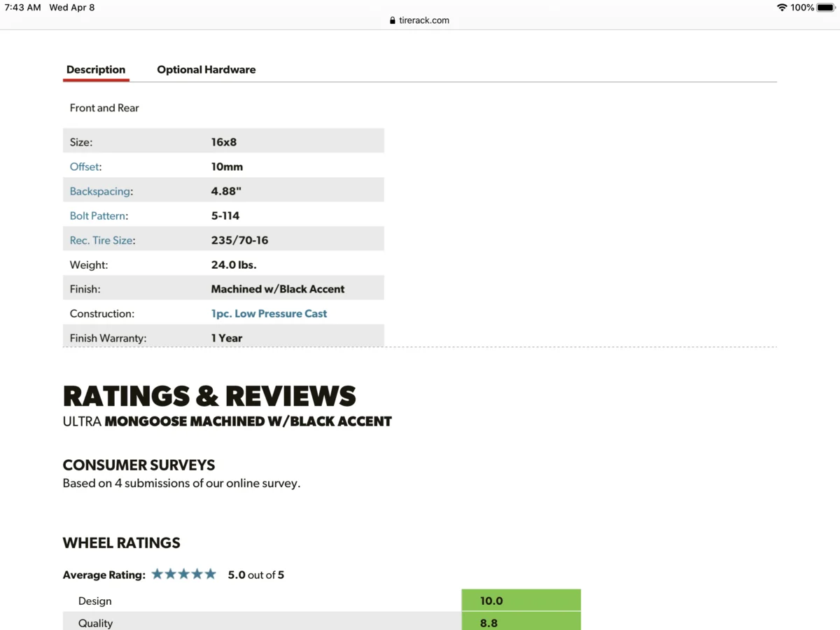Screen dimensions: 840x630
Task: Click the Design rating label
Action: point(95,601)
